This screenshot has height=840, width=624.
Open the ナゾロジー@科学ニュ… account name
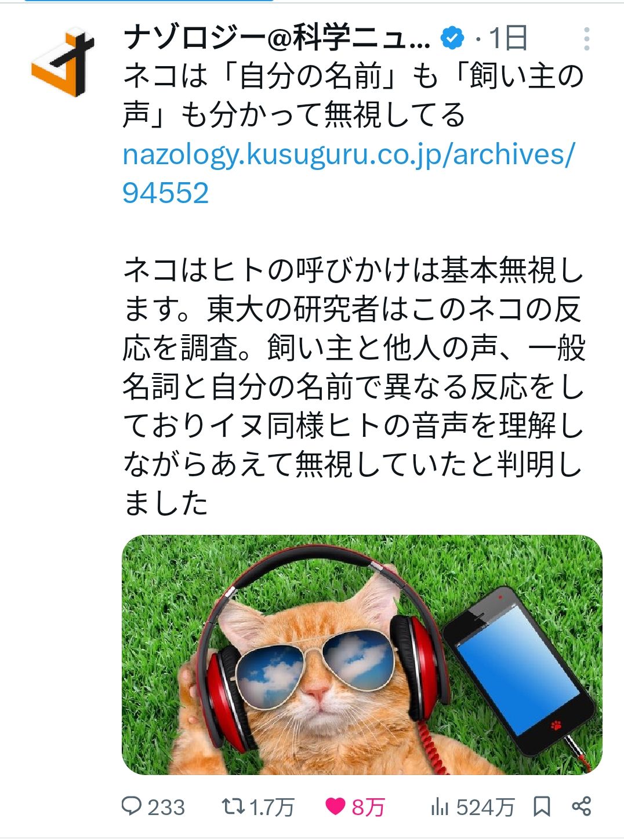tap(277, 38)
